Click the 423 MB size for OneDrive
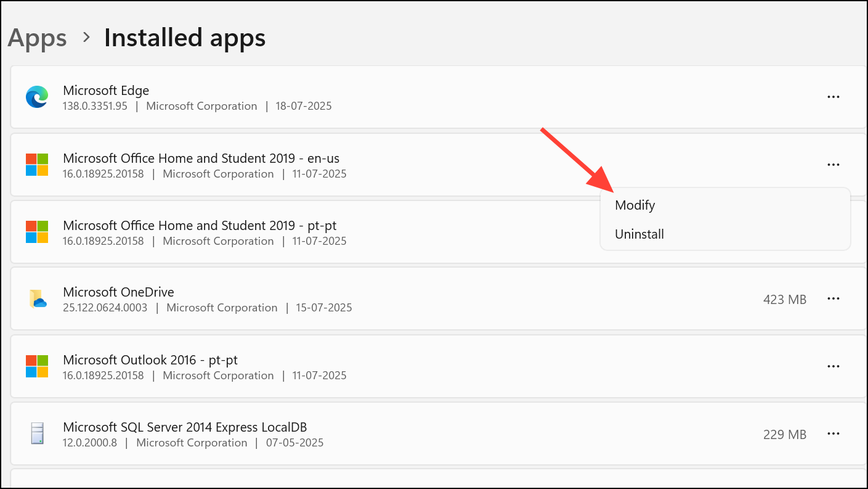Viewport: 868px width, 489px height. (785, 300)
